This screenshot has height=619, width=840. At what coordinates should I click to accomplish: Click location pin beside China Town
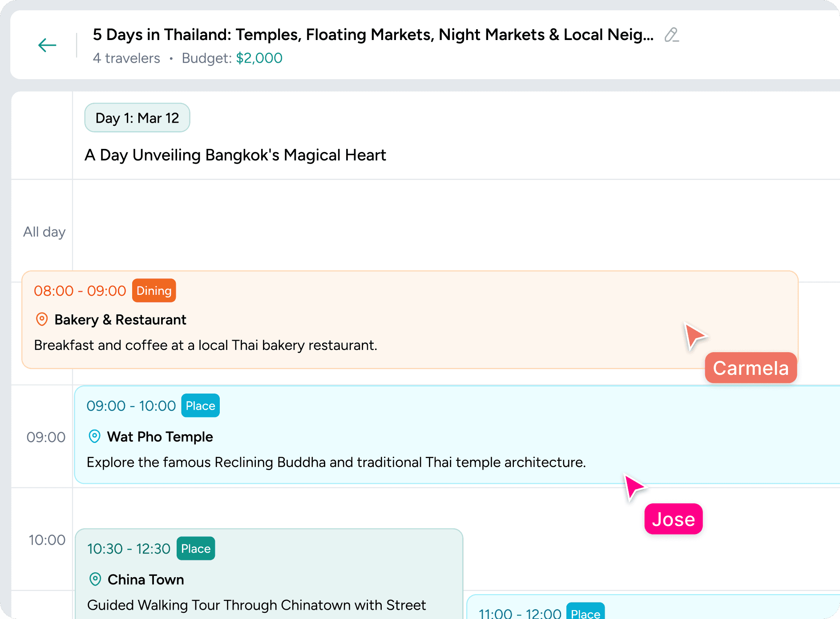(95, 579)
